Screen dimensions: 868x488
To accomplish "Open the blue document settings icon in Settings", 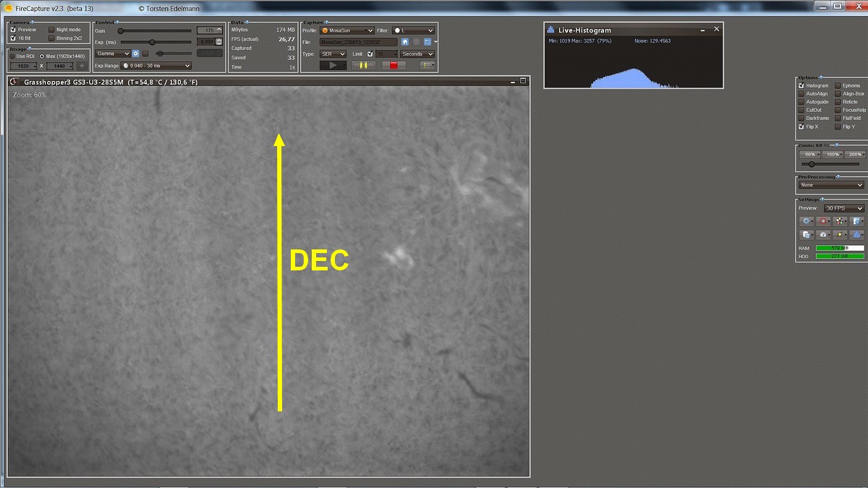I will (856, 221).
